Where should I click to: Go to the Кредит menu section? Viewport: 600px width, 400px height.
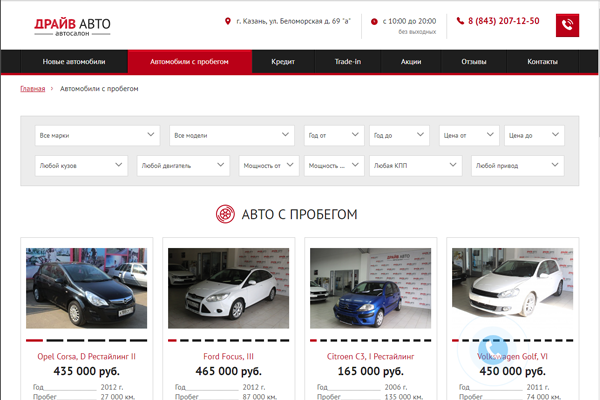[x=283, y=62]
